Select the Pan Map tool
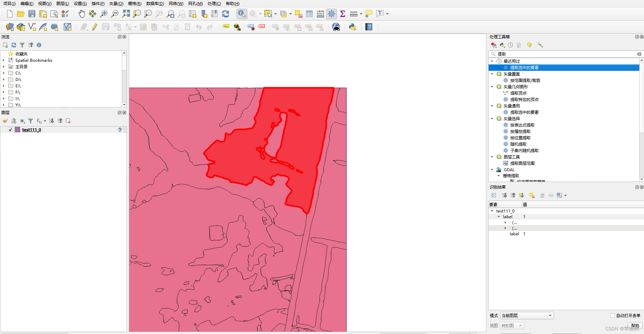 pos(81,14)
